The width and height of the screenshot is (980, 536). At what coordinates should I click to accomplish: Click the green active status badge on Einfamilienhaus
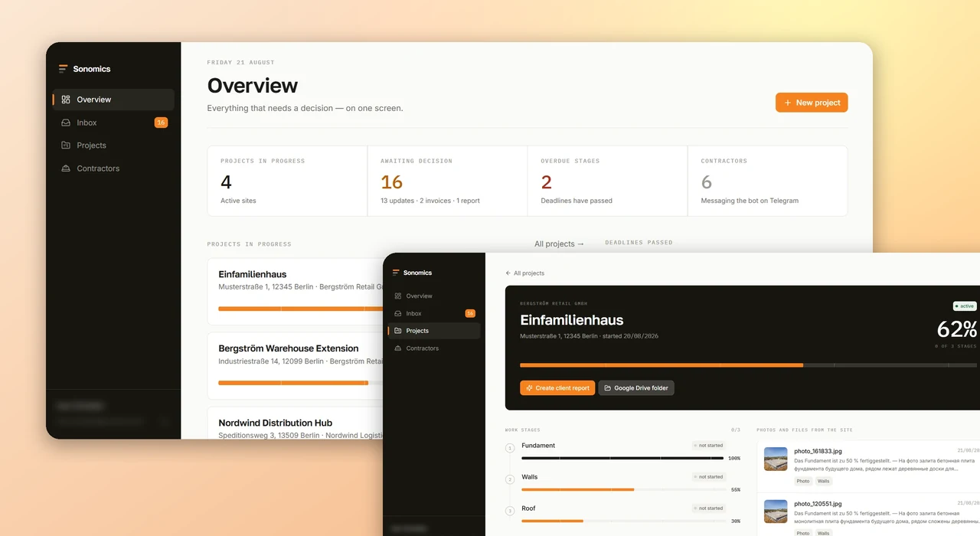coord(965,306)
